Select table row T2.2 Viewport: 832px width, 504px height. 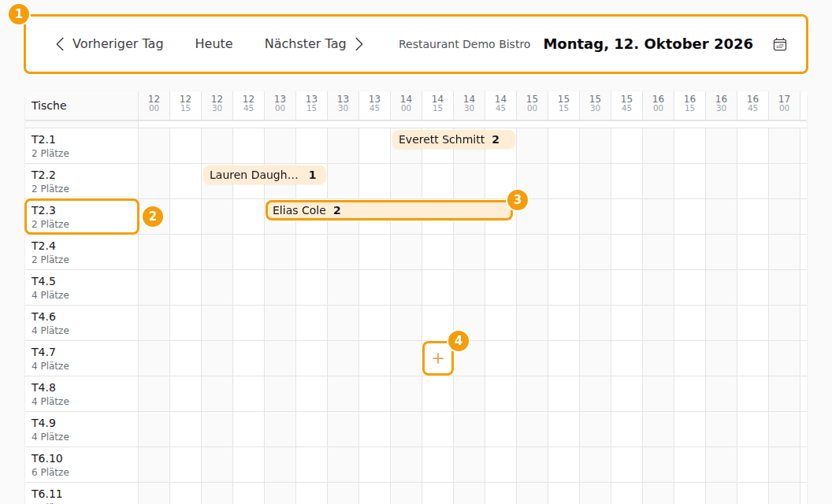[82, 181]
